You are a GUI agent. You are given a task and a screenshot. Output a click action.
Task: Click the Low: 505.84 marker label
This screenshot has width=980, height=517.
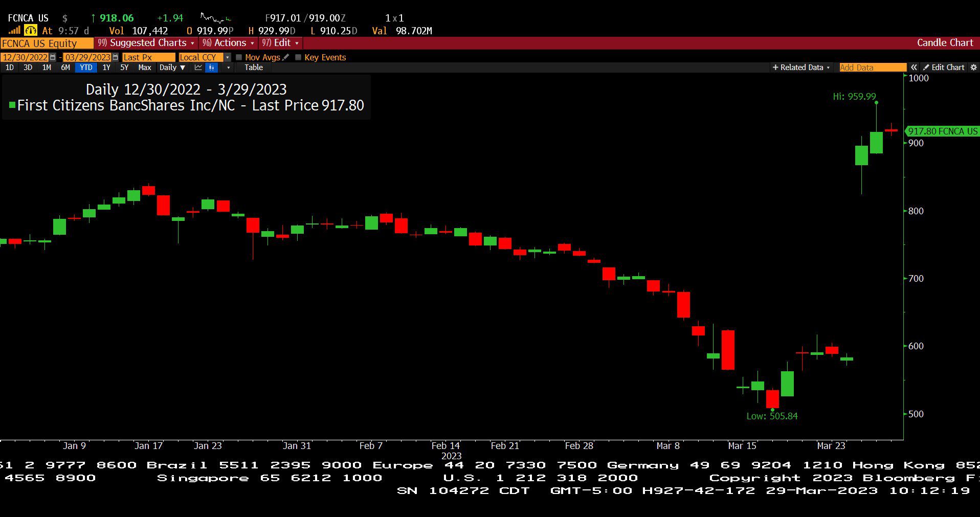[x=772, y=416]
